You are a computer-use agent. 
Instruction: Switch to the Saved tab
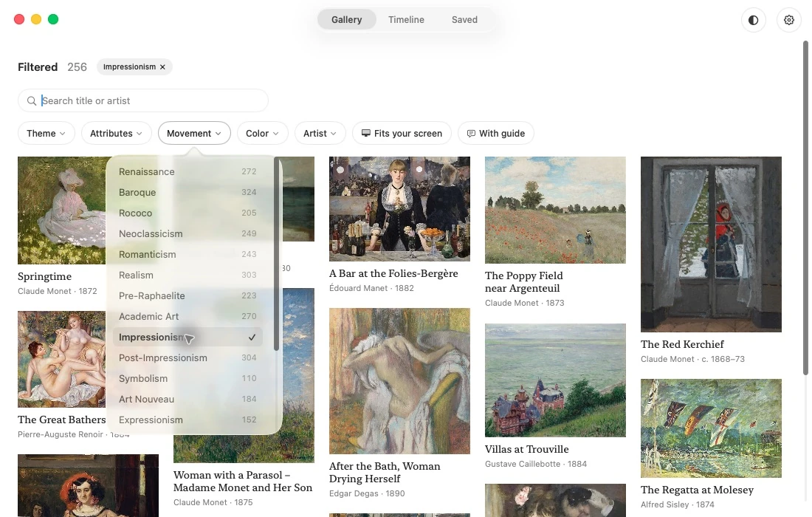pos(464,20)
